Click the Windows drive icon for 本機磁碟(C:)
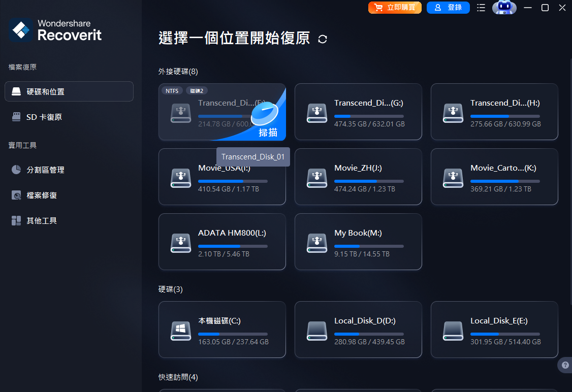The height and width of the screenshot is (392, 572). [180, 331]
